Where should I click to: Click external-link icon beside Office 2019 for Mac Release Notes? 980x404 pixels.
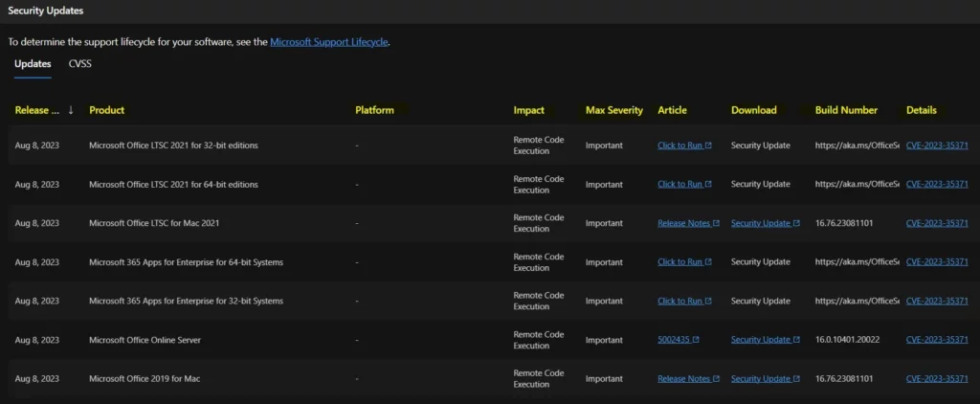click(716, 378)
